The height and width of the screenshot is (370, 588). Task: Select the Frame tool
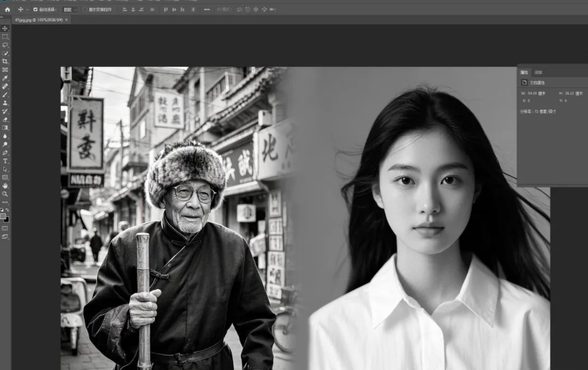point(5,70)
